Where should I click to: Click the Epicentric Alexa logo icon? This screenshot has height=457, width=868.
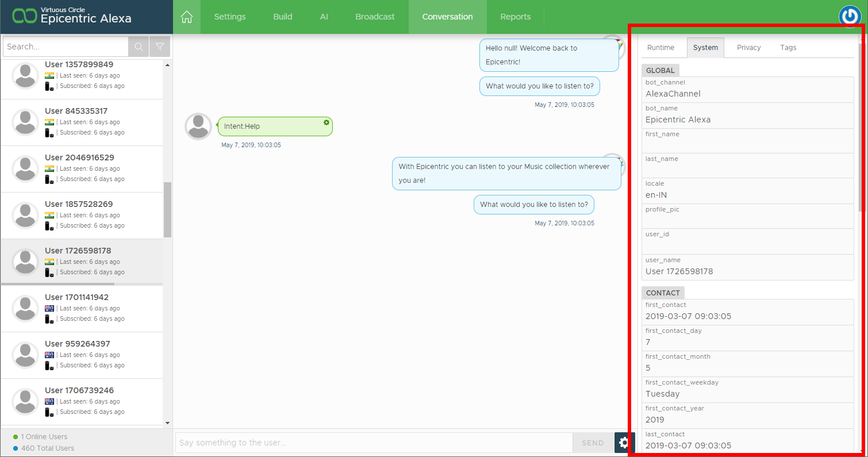click(25, 17)
